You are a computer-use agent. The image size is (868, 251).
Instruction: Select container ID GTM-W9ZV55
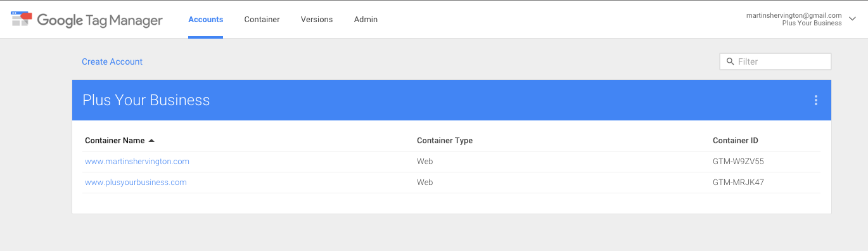click(x=739, y=162)
